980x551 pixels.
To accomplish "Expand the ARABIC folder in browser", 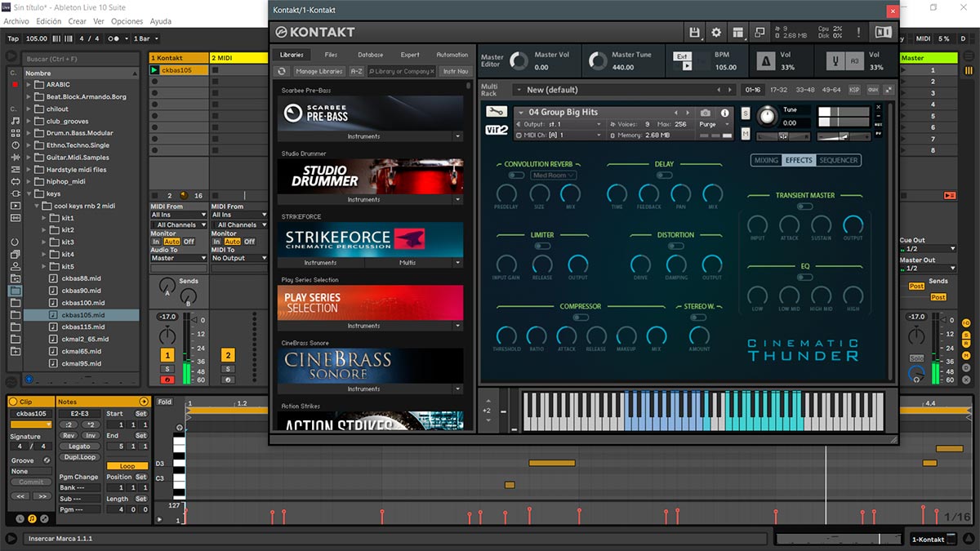I will tap(29, 84).
